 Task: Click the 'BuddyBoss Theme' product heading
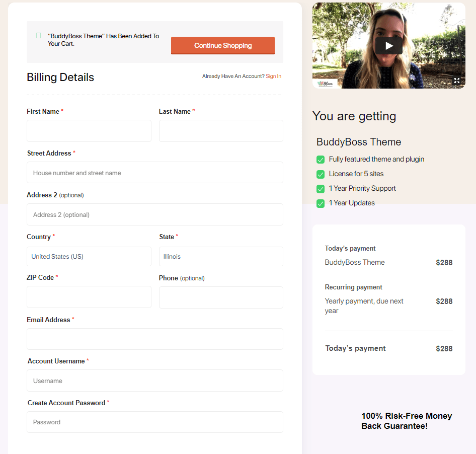click(359, 142)
